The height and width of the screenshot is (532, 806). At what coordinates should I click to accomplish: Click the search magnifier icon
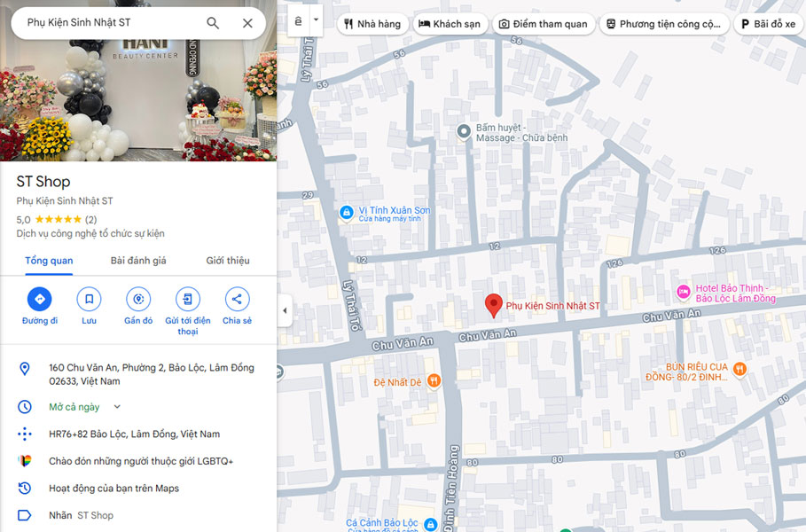tap(213, 23)
